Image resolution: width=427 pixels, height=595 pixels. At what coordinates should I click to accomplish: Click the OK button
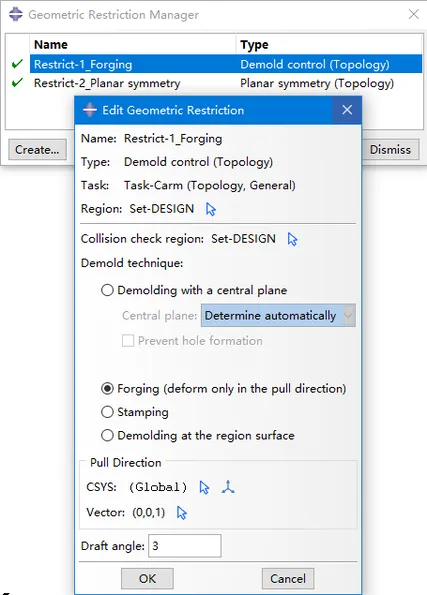[x=147, y=579]
